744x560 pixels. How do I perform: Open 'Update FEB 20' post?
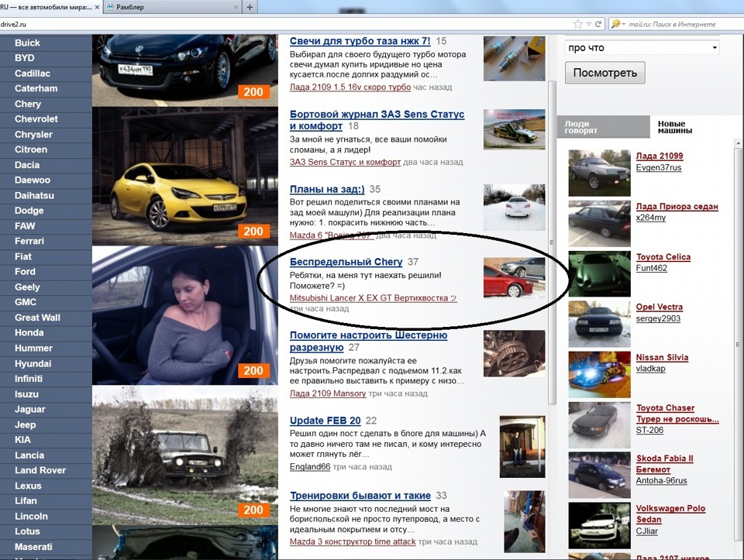(325, 421)
